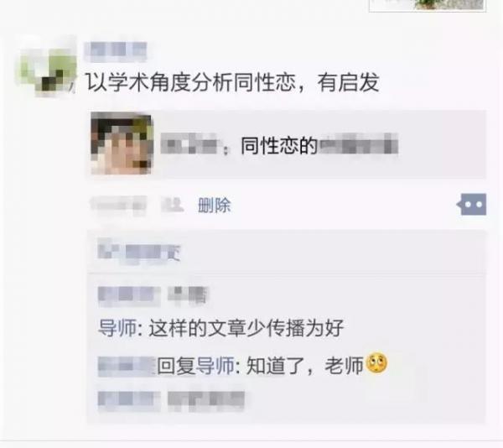Tap the comment 这样的文章少传播为好
Viewport: 503px width, 448px height.
(x=246, y=328)
